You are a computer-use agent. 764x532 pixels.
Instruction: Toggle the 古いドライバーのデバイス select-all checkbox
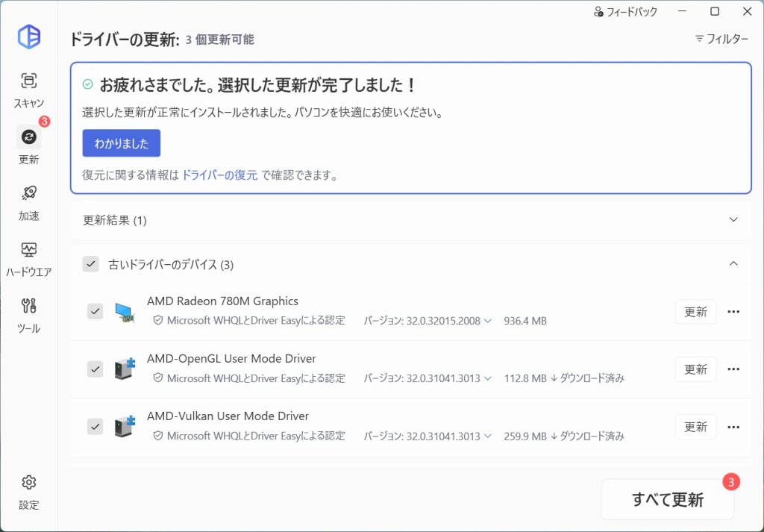90,264
